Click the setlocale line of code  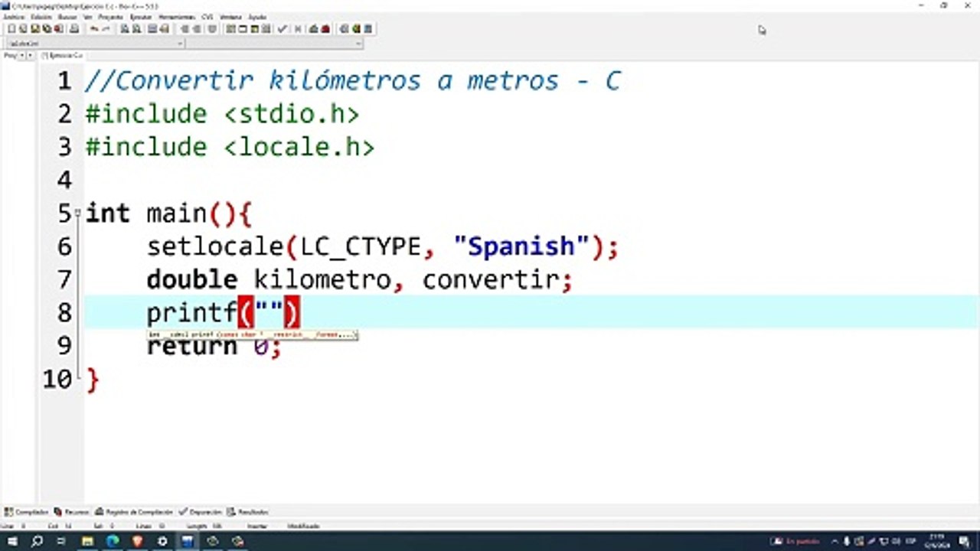[x=382, y=246]
